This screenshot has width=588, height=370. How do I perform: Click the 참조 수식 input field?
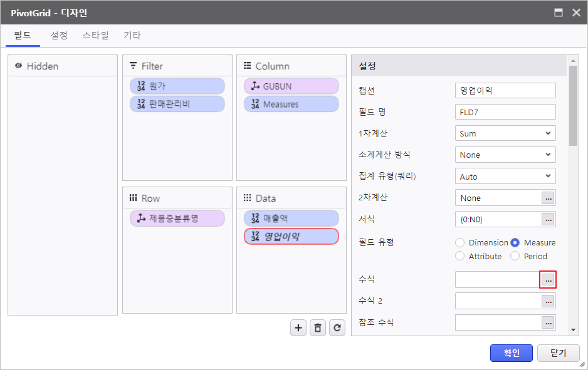tap(497, 322)
